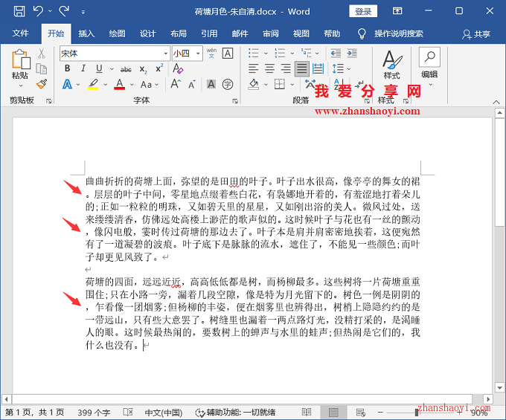Toggle Underline formatting
This screenshot has height=420, width=506.
point(99,68)
